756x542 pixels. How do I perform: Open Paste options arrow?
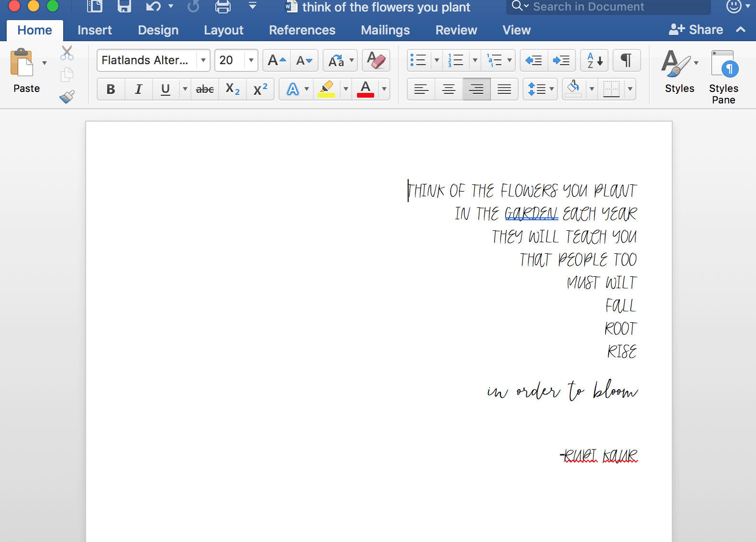(x=44, y=63)
